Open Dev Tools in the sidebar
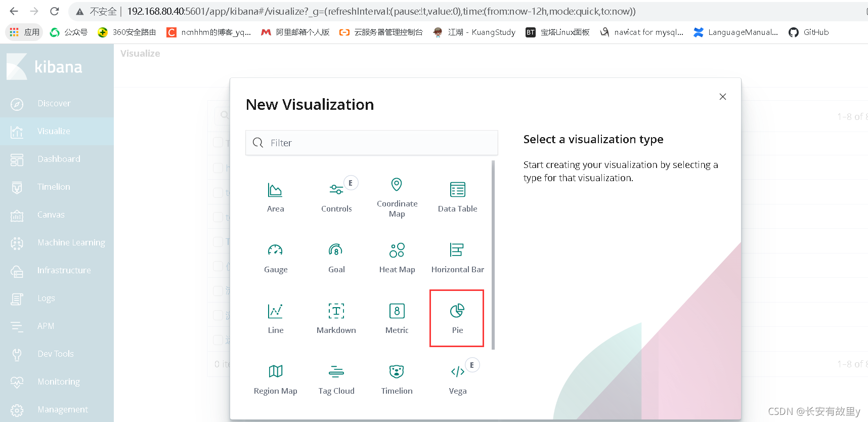Image resolution: width=868 pixels, height=422 pixels. coord(57,354)
